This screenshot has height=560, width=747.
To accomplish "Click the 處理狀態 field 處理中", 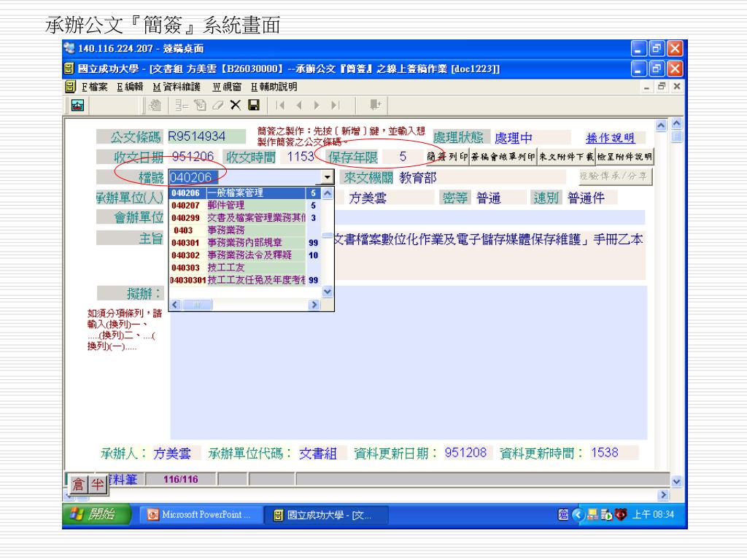I will [531, 138].
